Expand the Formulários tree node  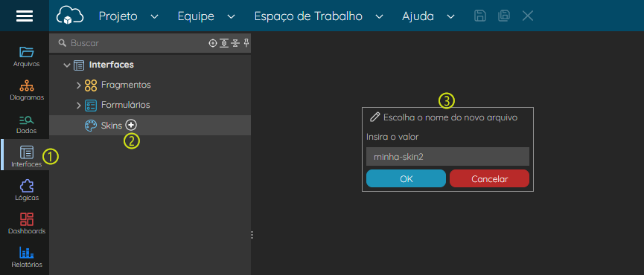click(x=79, y=106)
